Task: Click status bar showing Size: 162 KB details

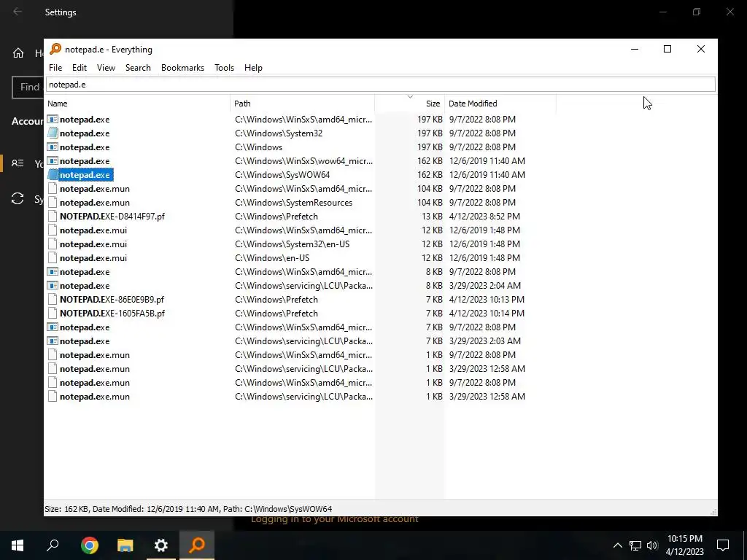Action: [x=188, y=508]
